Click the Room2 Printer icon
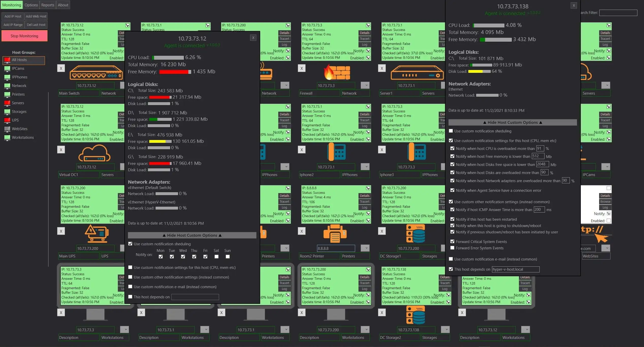The image size is (644, 347). tap(335, 234)
